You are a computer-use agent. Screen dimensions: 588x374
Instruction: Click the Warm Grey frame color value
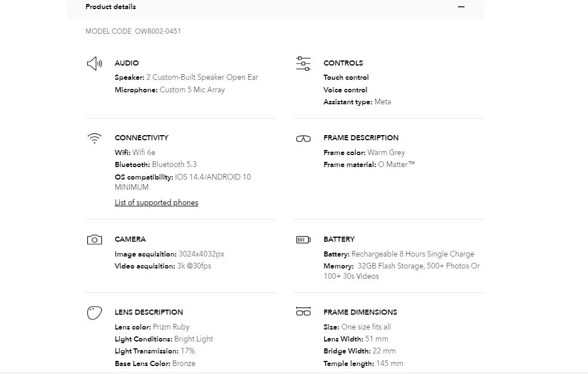coord(386,153)
